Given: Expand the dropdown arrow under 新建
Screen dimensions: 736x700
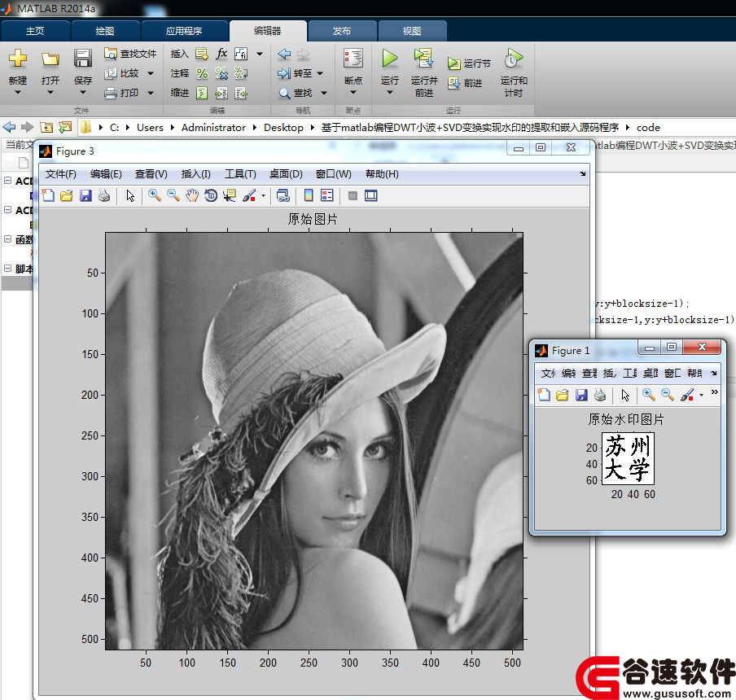Looking at the screenshot, I should 18,93.
